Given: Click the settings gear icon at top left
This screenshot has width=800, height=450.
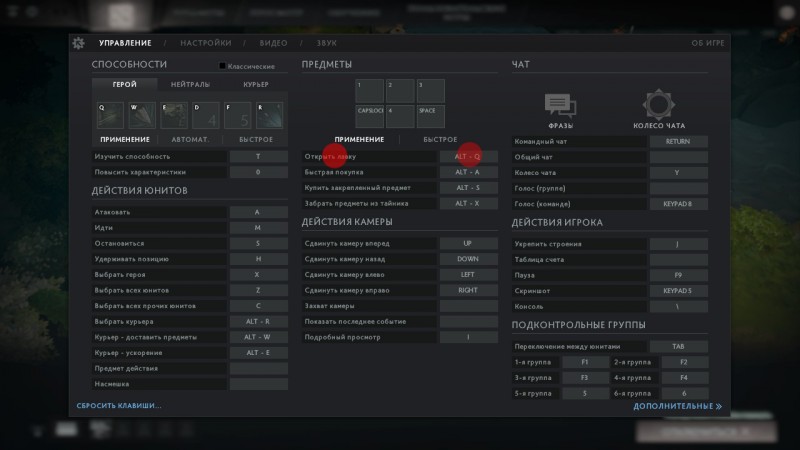Looking at the screenshot, I should pos(79,42).
